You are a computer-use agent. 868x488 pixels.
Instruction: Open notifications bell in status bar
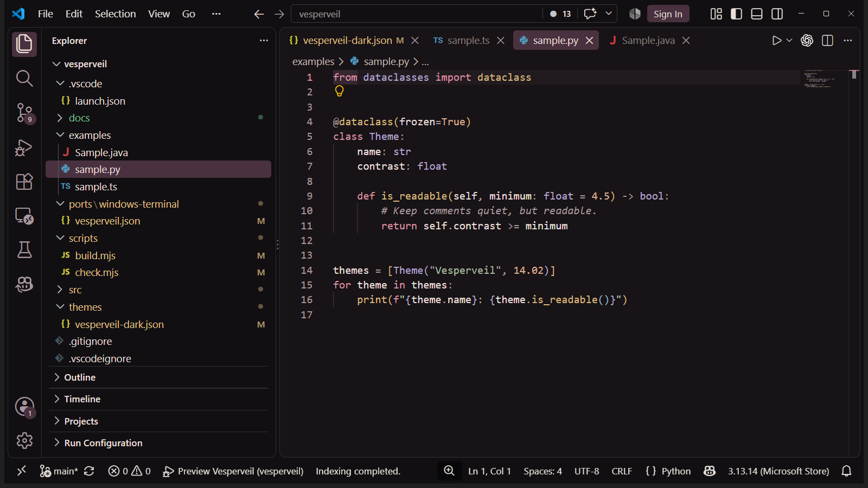point(846,471)
